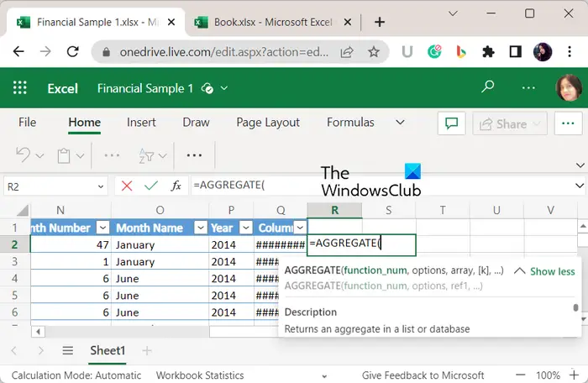Expand the Name Box dropdown arrow
The height and width of the screenshot is (383, 588).
(101, 186)
